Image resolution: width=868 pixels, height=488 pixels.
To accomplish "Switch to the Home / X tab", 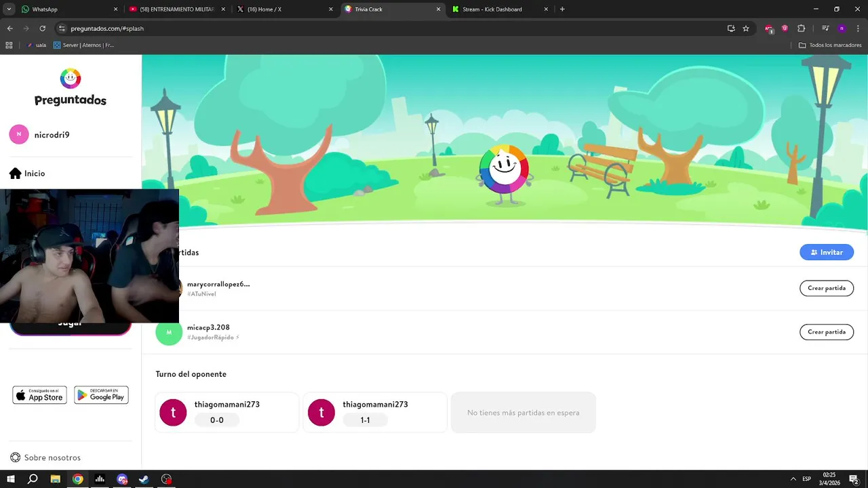I will pos(285,9).
